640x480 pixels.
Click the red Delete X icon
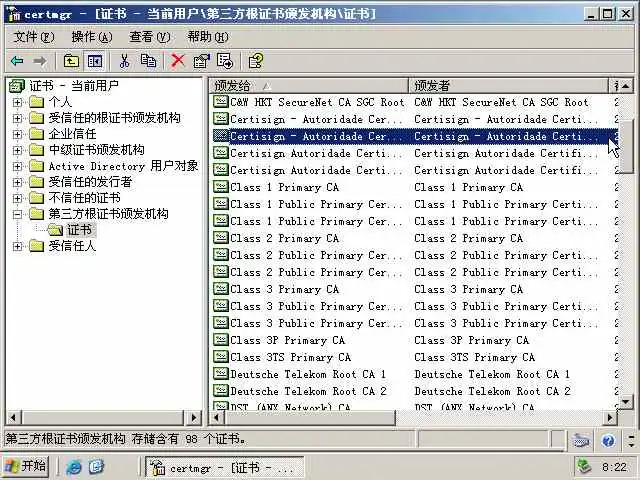178,61
